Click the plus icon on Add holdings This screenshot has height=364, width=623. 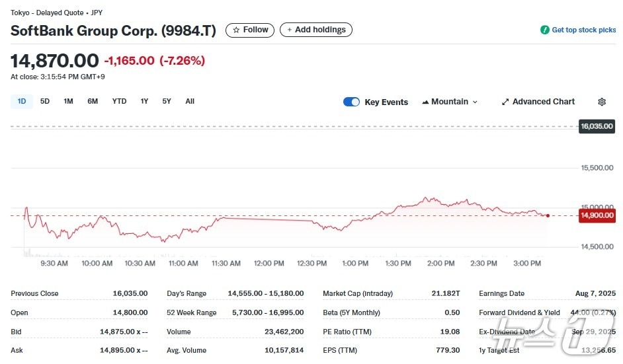(x=289, y=30)
